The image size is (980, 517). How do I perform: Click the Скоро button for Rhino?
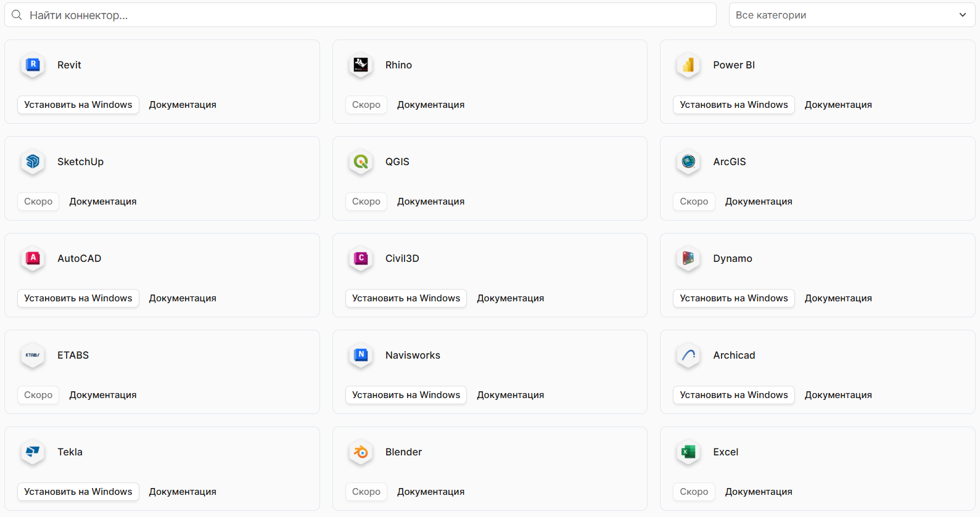click(x=366, y=105)
